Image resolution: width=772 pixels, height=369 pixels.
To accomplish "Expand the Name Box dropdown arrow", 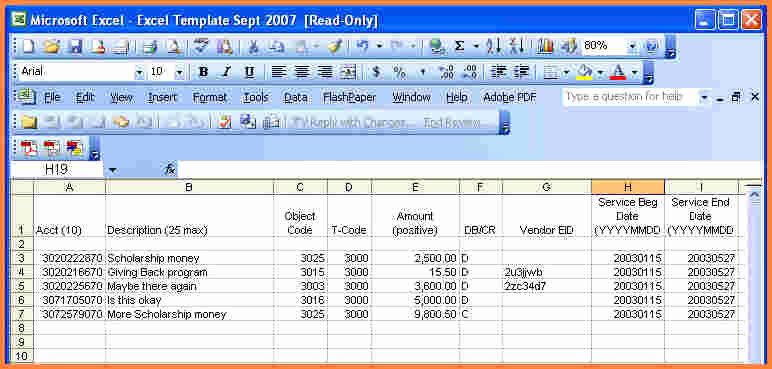I will click(x=113, y=170).
